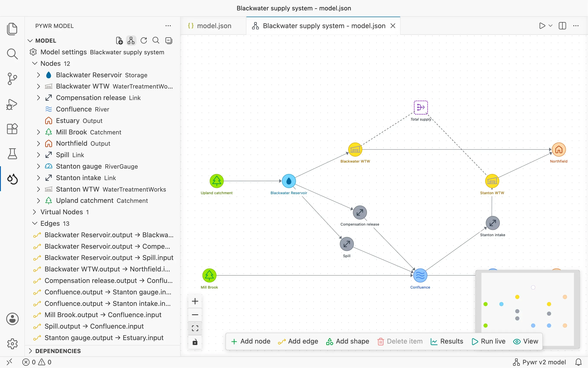Toggle the canvas lock

(195, 342)
